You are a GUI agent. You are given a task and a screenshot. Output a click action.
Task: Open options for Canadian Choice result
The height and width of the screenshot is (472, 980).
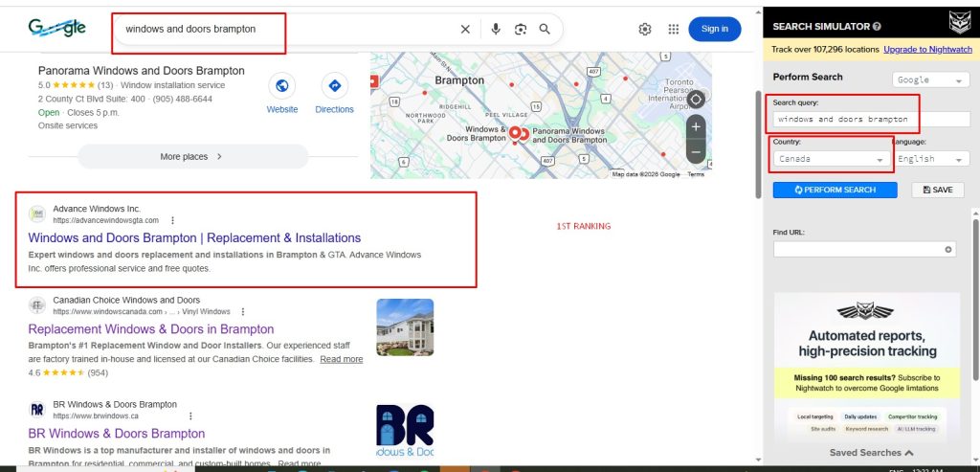(243, 312)
